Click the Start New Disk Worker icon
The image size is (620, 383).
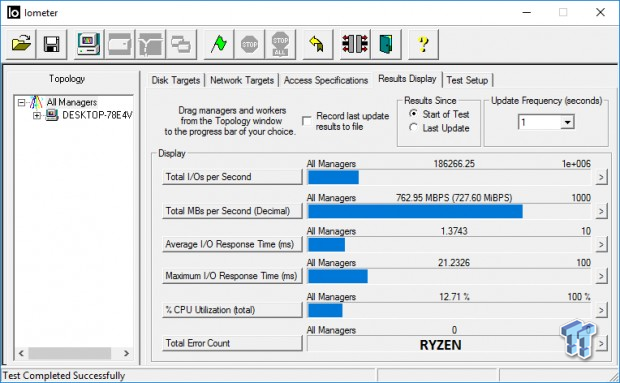coord(119,44)
